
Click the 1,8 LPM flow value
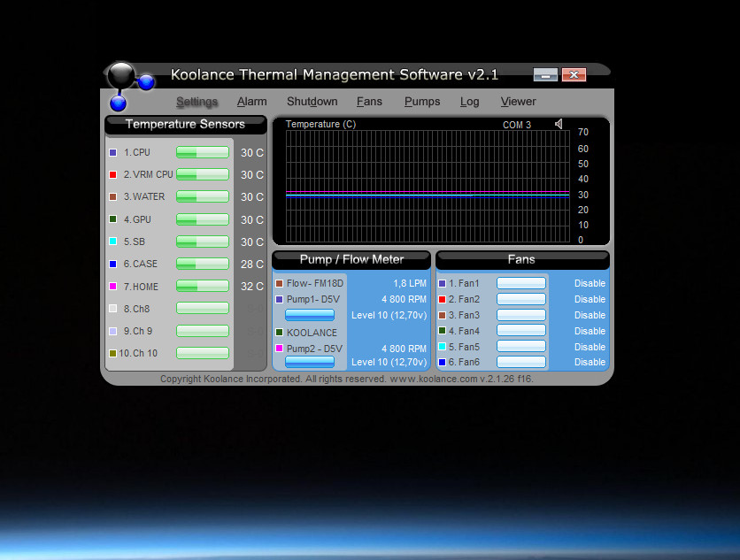410,283
